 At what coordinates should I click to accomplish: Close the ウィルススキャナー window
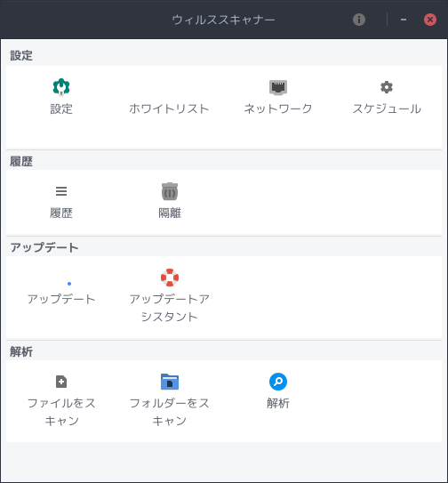430,20
